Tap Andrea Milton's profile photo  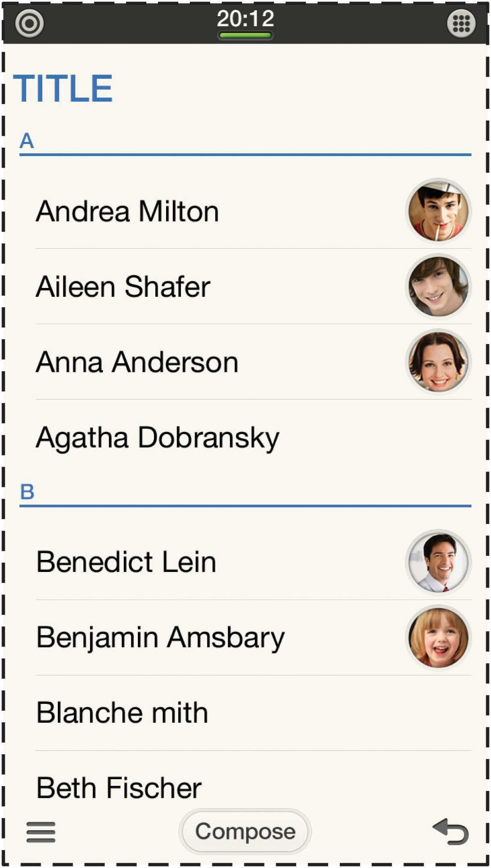click(438, 211)
